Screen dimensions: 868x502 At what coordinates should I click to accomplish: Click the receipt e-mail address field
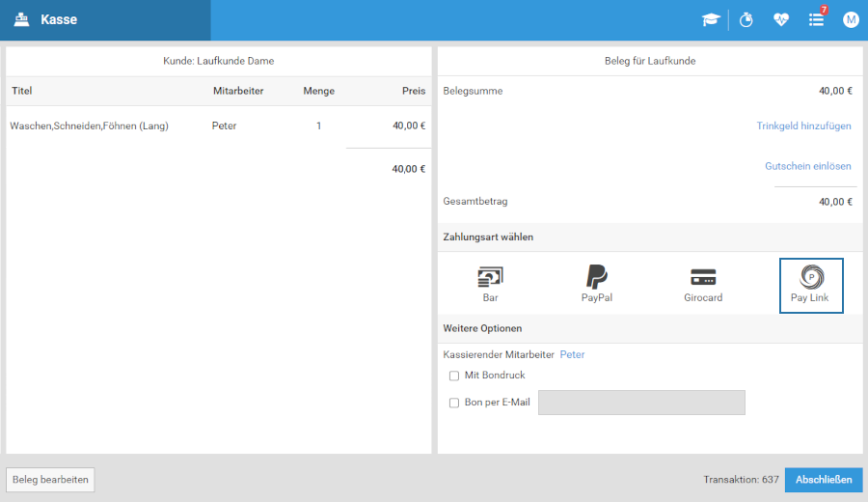641,403
